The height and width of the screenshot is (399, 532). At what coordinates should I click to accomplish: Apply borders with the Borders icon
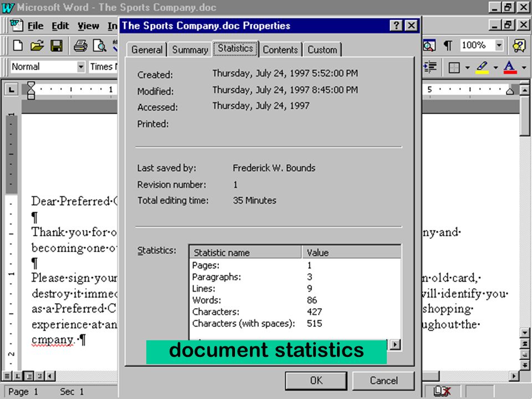[x=454, y=67]
